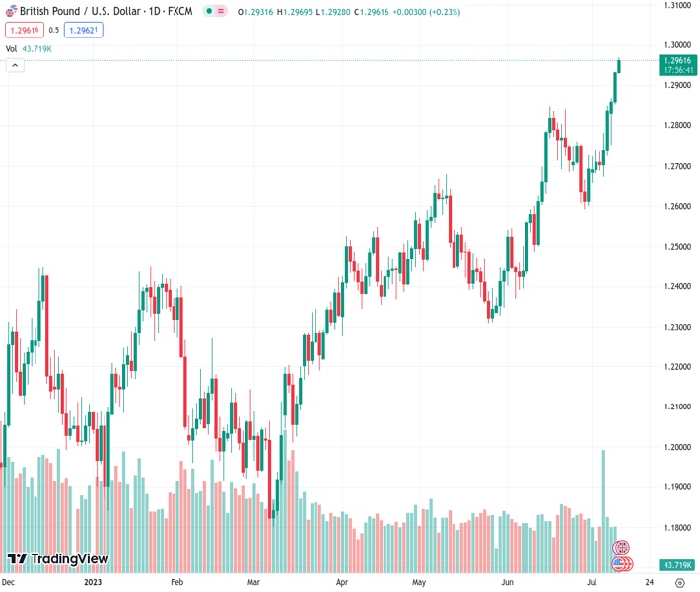Click the 1.30000 level on price scale
The width and height of the screenshot is (700, 592).
pos(675,45)
